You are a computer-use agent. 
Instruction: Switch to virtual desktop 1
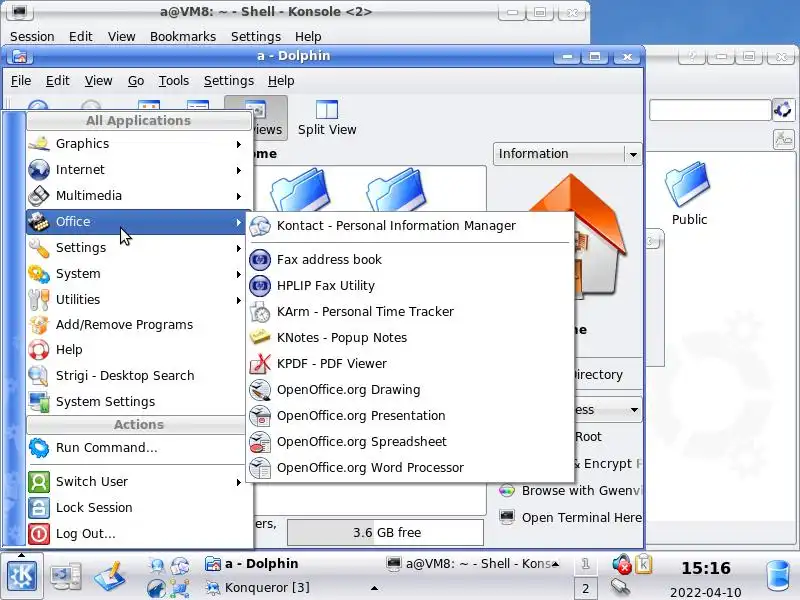point(586,564)
